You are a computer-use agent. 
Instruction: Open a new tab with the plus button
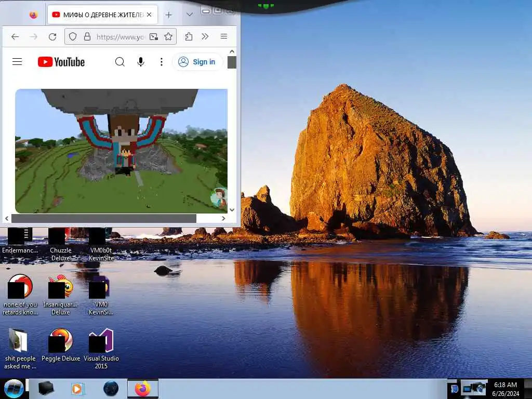169,15
